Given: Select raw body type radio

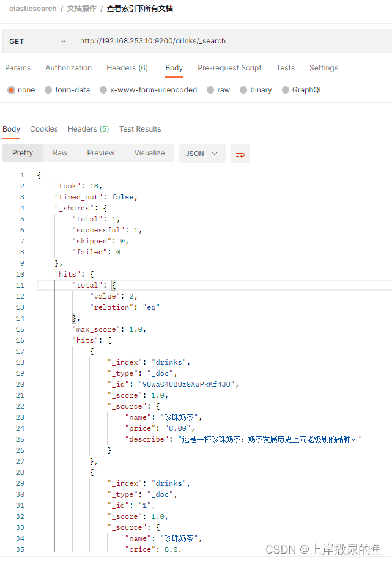Looking at the screenshot, I should point(210,90).
